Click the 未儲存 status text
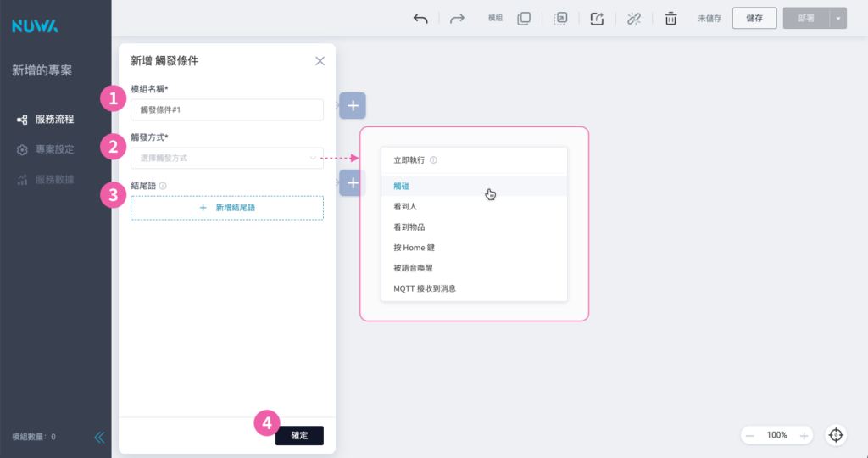868x458 pixels. pos(709,19)
